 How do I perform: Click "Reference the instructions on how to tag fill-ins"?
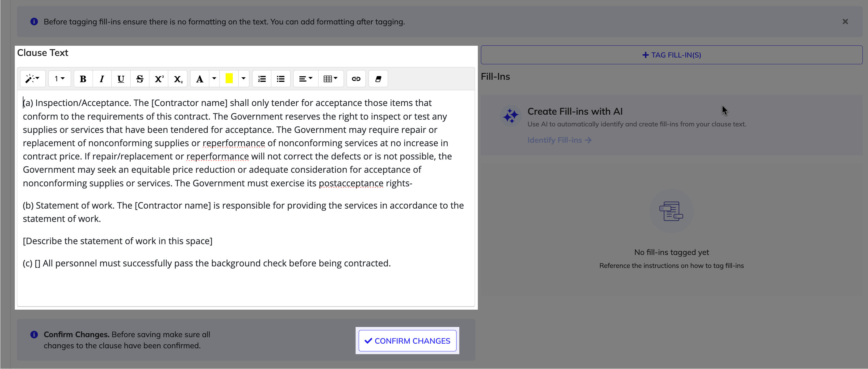coord(671,266)
